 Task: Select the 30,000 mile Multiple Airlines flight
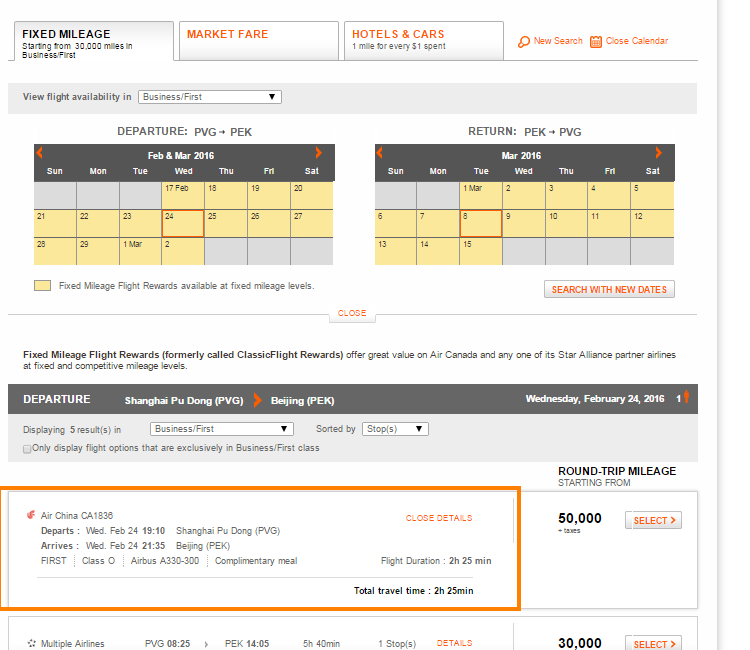(653, 644)
